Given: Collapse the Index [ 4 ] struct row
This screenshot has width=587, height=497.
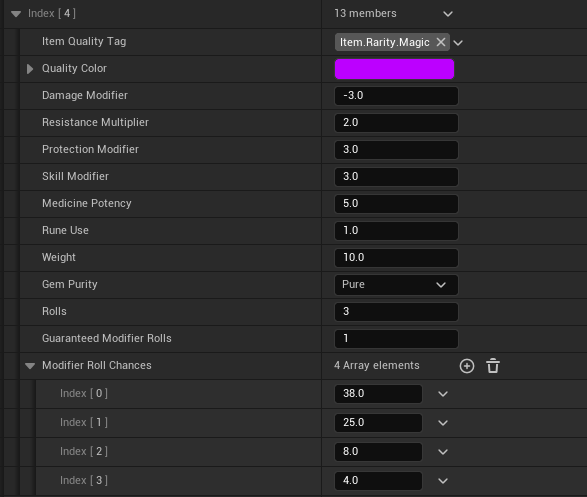Looking at the screenshot, I should point(16,14).
